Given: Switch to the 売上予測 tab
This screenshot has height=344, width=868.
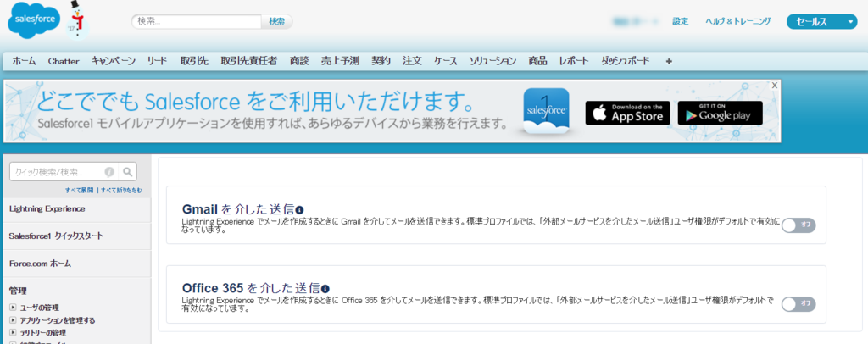Looking at the screenshot, I should tap(341, 61).
